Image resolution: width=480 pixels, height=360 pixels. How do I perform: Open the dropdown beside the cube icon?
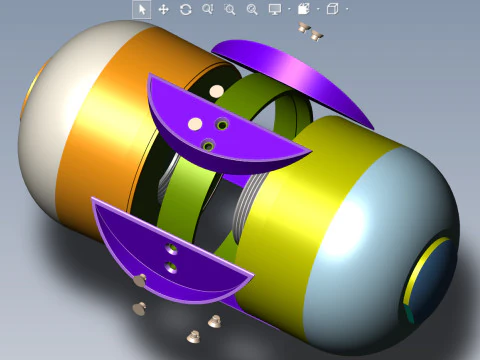point(347,9)
